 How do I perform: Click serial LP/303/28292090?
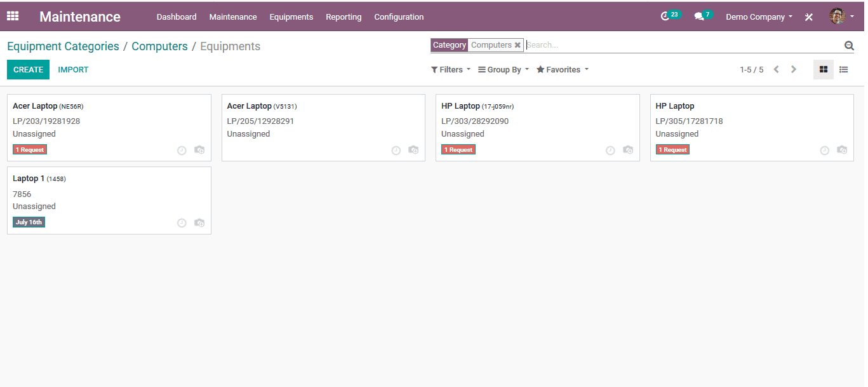coord(475,121)
